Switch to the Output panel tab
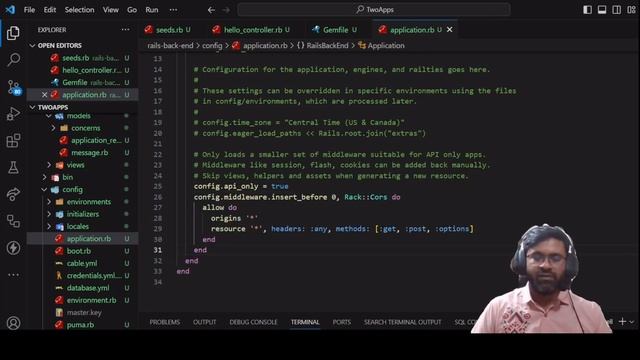Screen dimensions: 640x360 pos(204,322)
